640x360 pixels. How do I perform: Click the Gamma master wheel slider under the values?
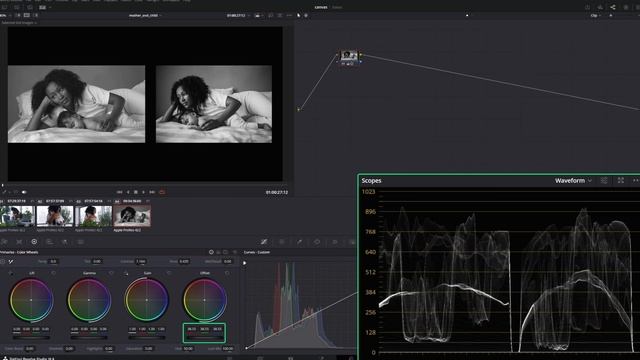[x=89, y=338]
